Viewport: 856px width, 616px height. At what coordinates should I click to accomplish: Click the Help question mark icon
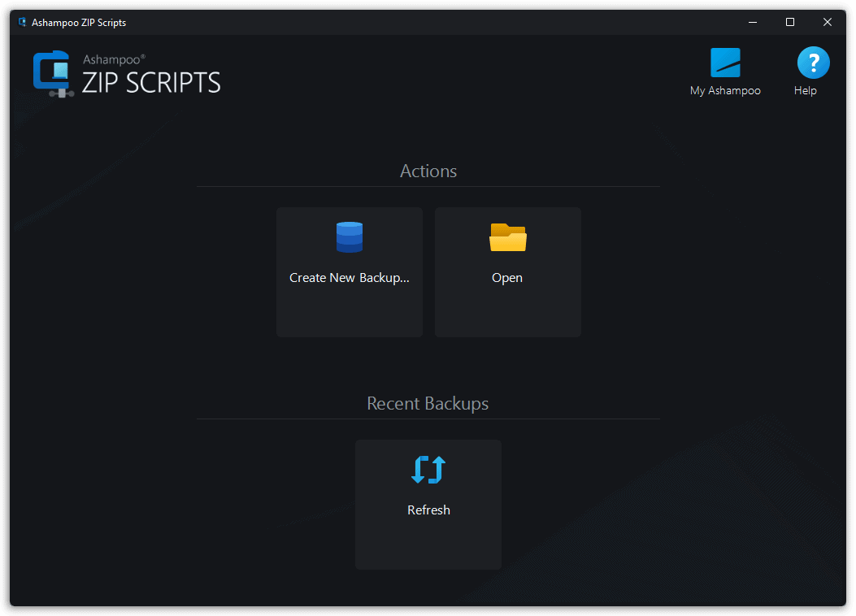[813, 63]
